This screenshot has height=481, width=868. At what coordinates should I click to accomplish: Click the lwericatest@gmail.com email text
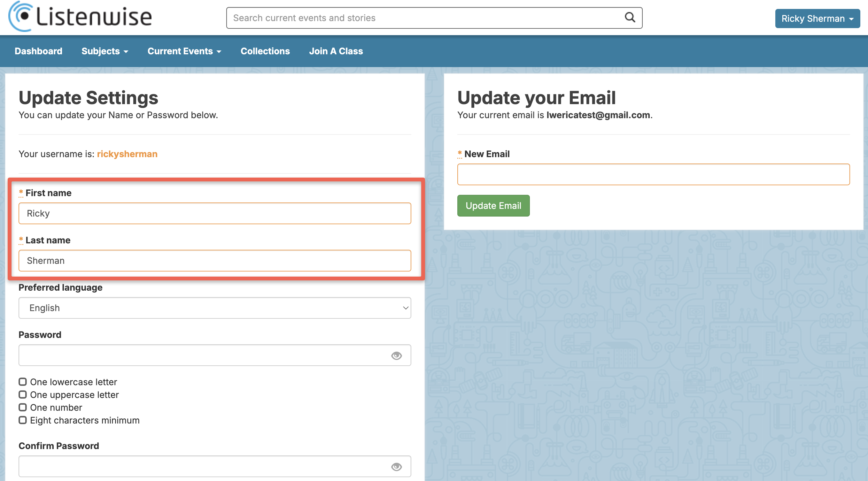598,115
